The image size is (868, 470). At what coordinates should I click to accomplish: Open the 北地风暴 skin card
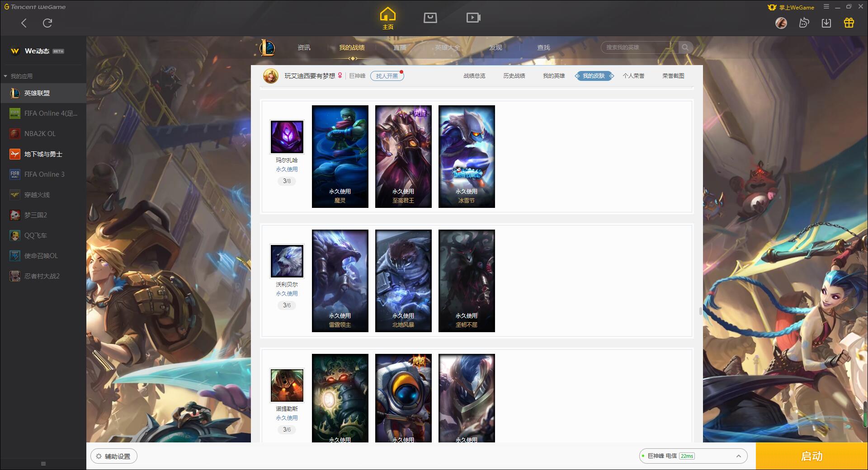(403, 281)
